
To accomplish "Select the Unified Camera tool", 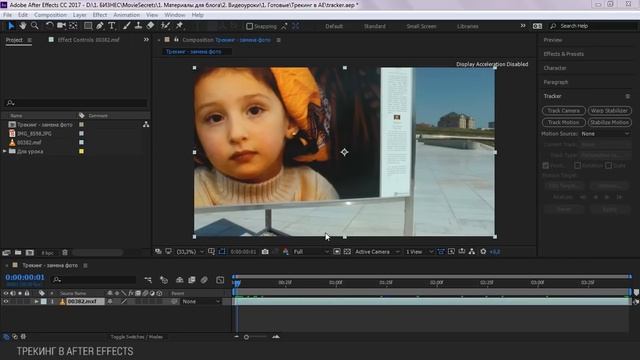I will (61, 26).
